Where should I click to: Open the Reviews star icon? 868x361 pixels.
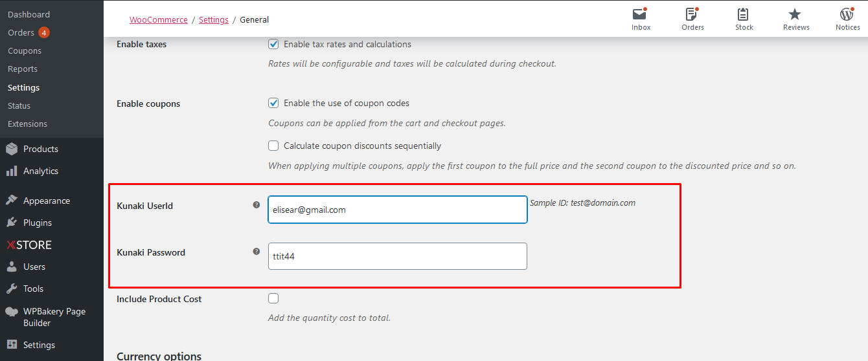(x=795, y=14)
